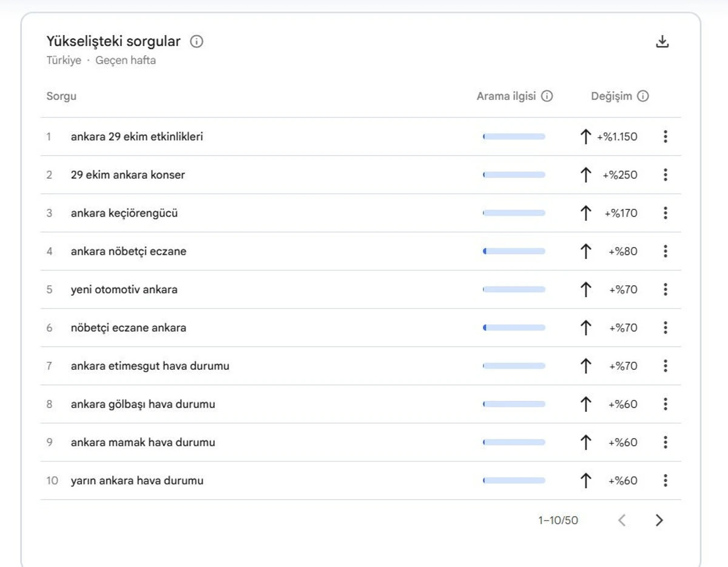The height and width of the screenshot is (567, 728).
Task: Click up arrow in ankara keçiörengücü row
Action: click(585, 213)
